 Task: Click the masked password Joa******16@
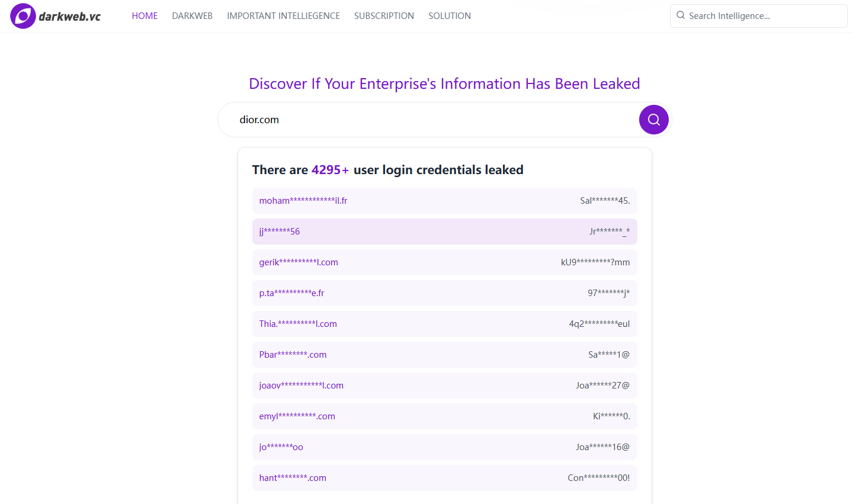pos(603,447)
